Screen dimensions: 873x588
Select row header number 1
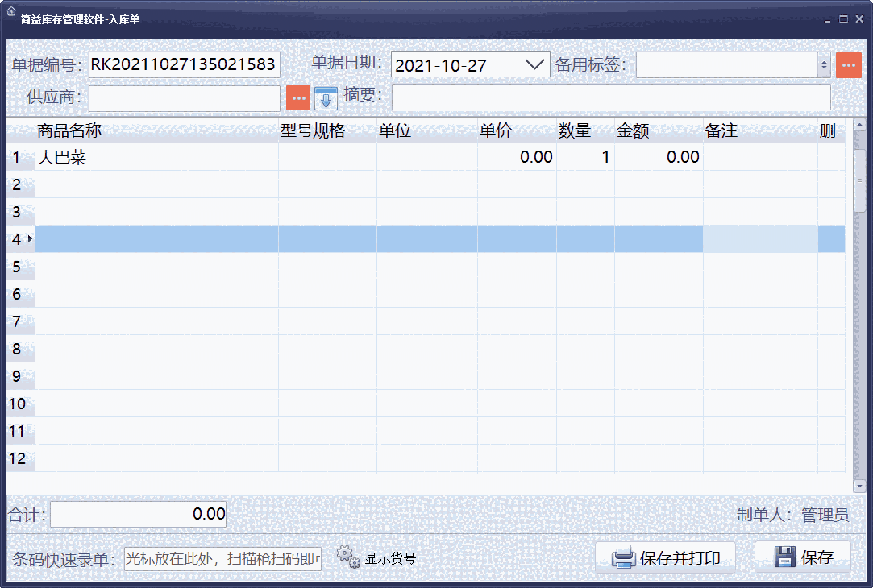pyautogui.click(x=21, y=157)
